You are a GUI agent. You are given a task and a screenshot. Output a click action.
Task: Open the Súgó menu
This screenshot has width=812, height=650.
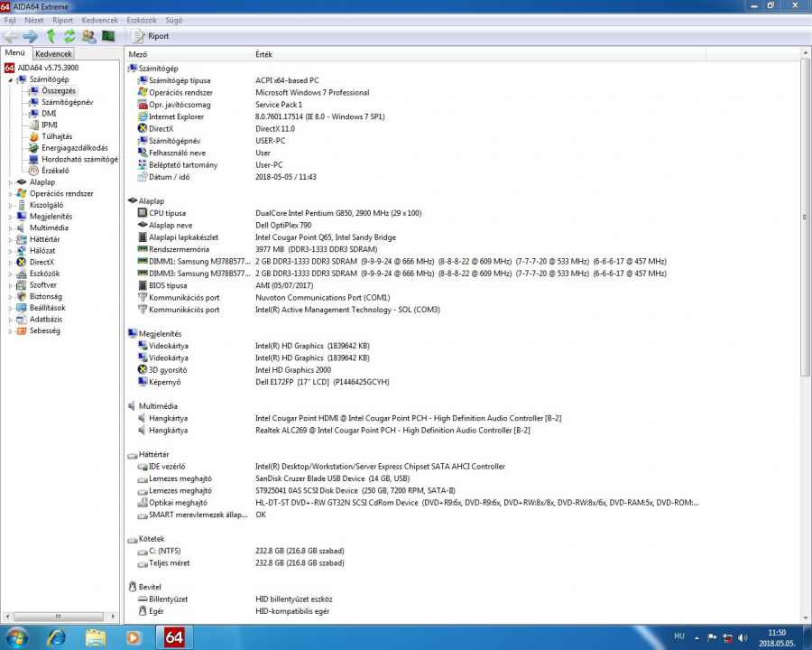click(x=174, y=20)
